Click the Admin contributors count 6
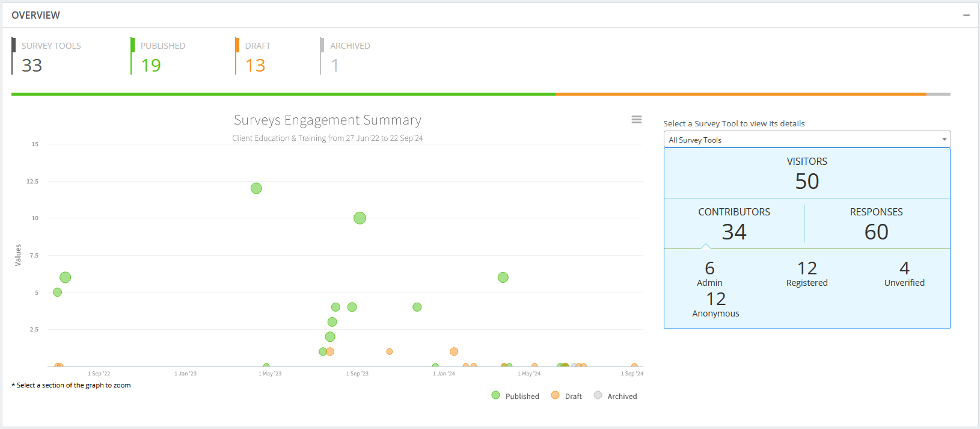This screenshot has height=429, width=980. 709,268
